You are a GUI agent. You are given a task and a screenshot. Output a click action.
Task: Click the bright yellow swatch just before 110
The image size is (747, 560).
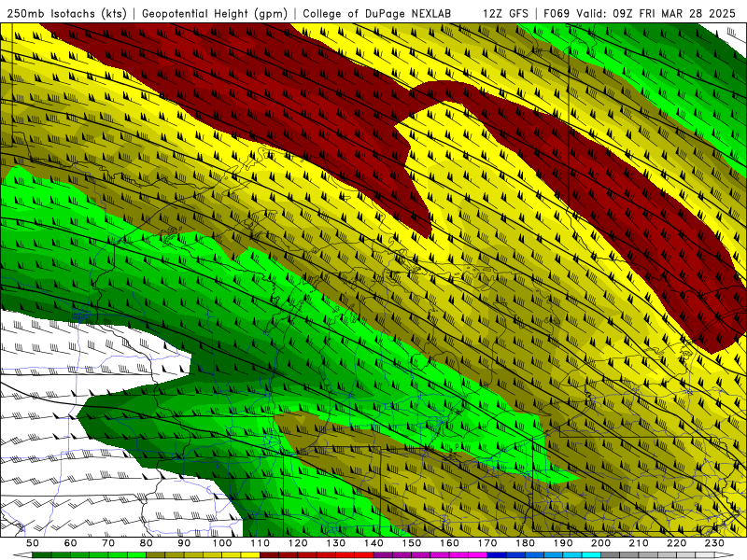click(x=250, y=555)
